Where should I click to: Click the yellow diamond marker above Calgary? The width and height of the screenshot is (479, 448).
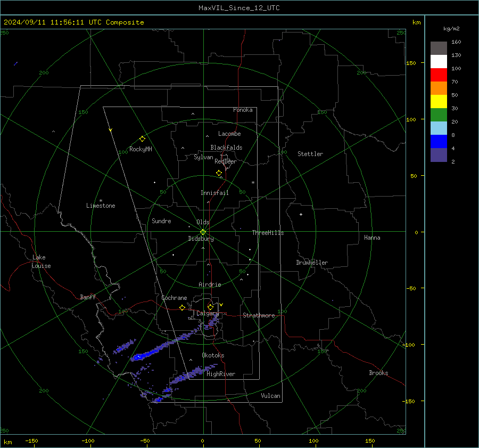pos(210,307)
